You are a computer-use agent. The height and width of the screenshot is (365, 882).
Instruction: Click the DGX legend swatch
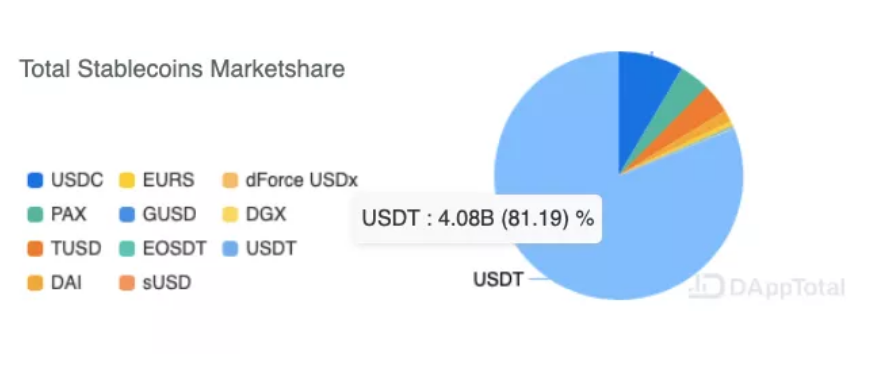click(x=231, y=214)
